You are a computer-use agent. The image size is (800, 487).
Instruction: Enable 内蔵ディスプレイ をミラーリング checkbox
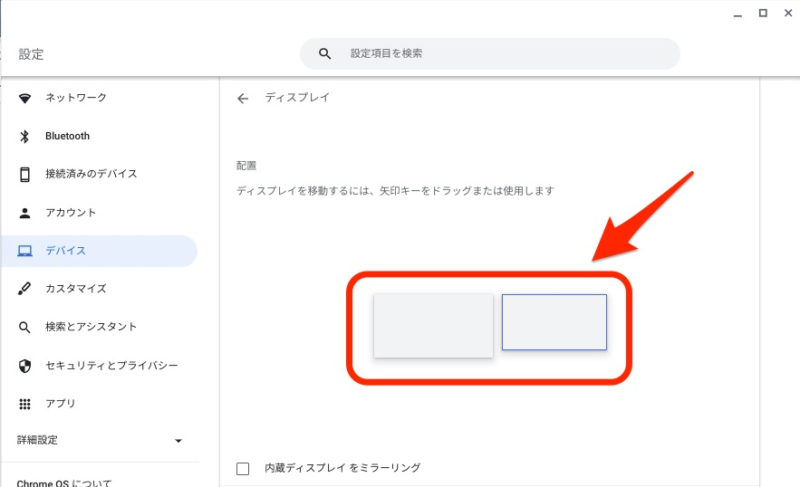pos(243,468)
